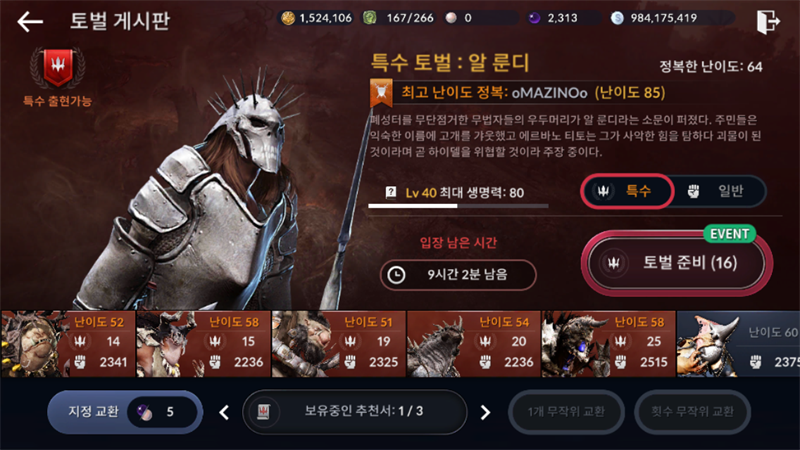The width and height of the screenshot is (800, 450).
Task: Tap 지정 교환 button costing 5
Action: click(x=125, y=412)
